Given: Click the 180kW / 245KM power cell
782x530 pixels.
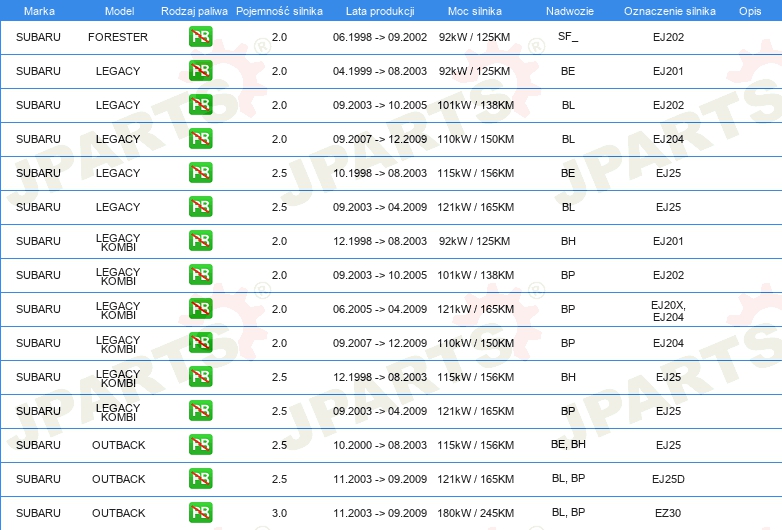Looking at the screenshot, I should click(x=476, y=513).
